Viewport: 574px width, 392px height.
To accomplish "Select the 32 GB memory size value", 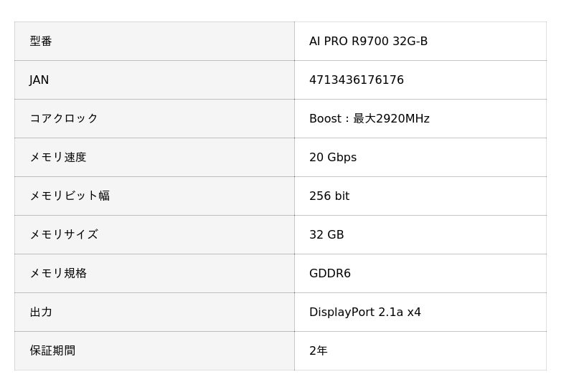I will coord(326,235).
